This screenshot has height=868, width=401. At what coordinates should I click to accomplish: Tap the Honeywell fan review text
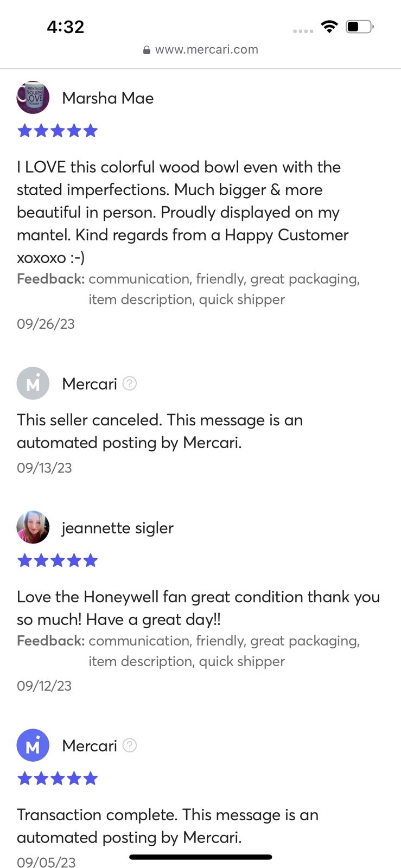tap(199, 608)
